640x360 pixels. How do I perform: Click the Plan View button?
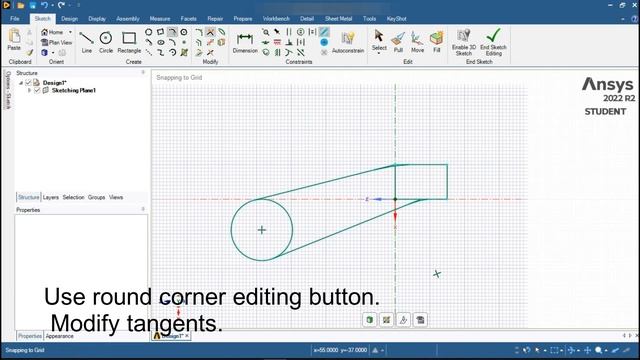tap(56, 42)
